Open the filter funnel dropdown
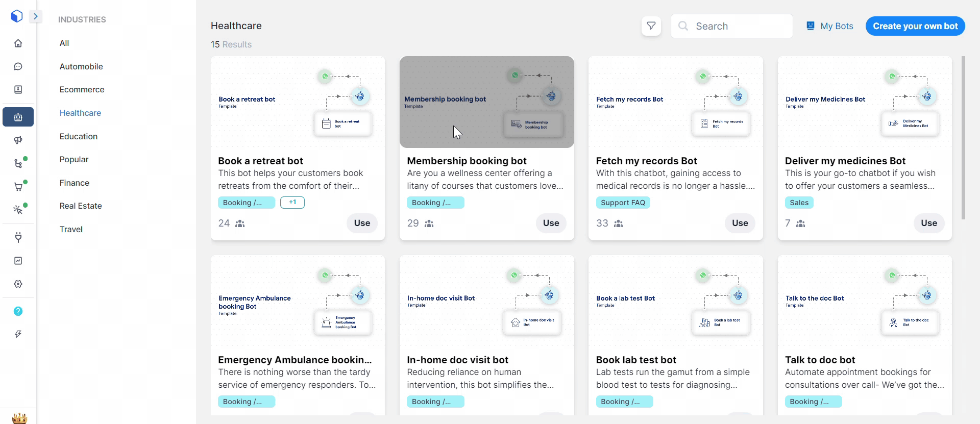Screen dimensions: 980x424 [x=651, y=26]
